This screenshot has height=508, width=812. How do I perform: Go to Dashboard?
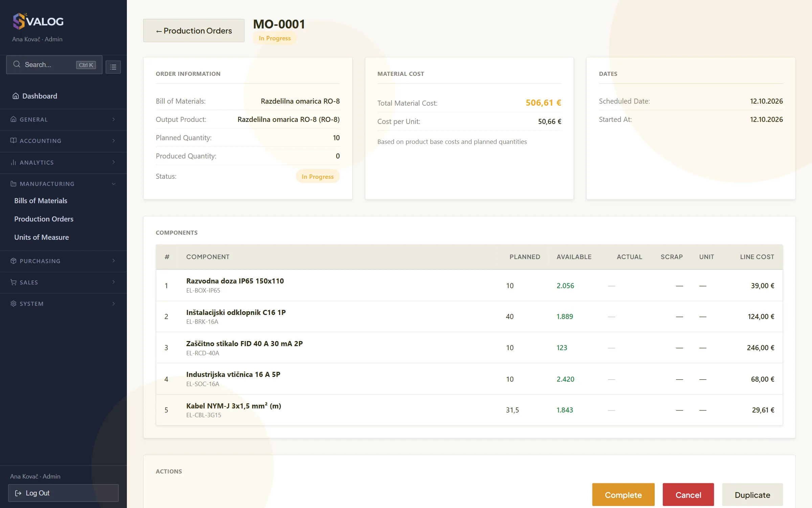[40, 96]
